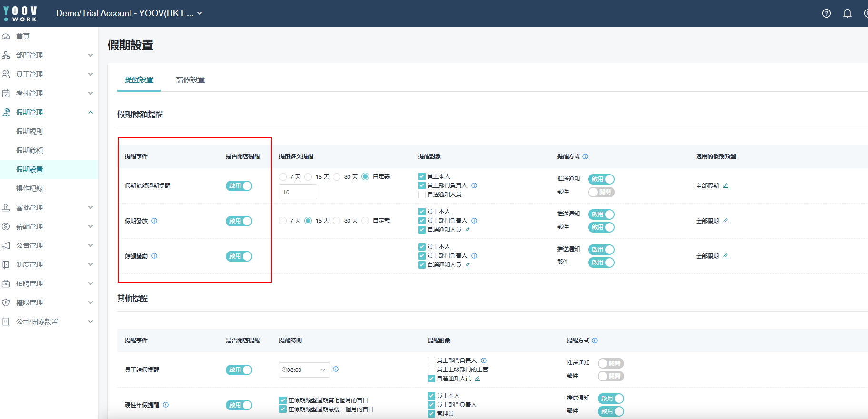
Task: Check 自選通知人員 for 假期餘額過期提醒
Action: coord(422,195)
